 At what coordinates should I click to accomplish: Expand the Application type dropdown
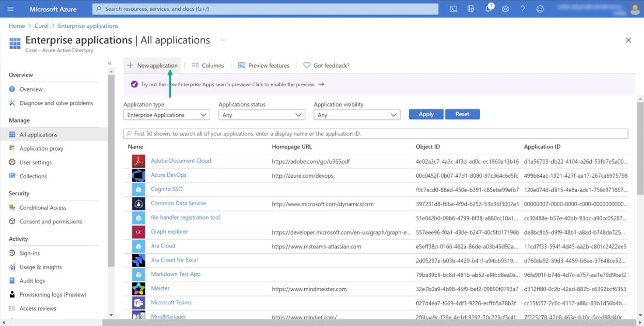tap(166, 115)
